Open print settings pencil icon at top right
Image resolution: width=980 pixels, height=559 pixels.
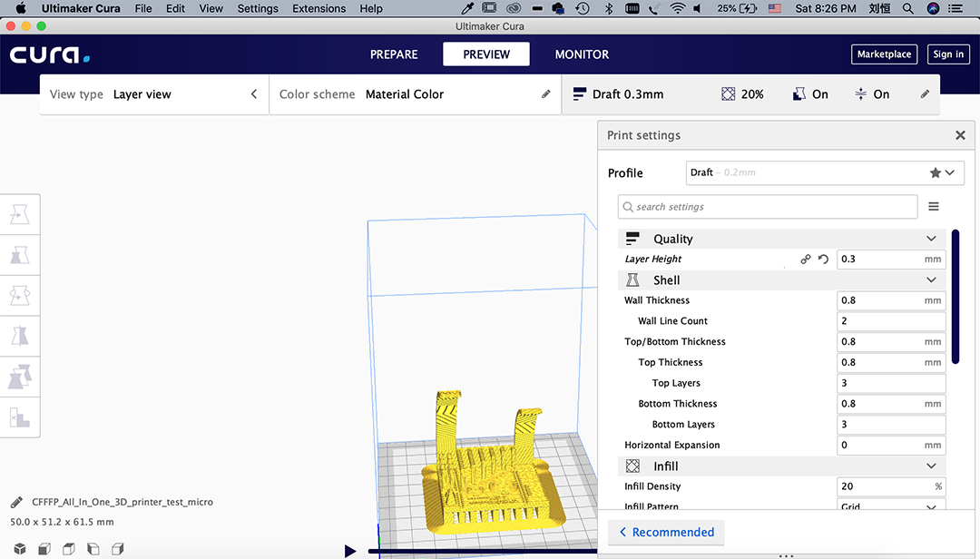pyautogui.click(x=925, y=93)
